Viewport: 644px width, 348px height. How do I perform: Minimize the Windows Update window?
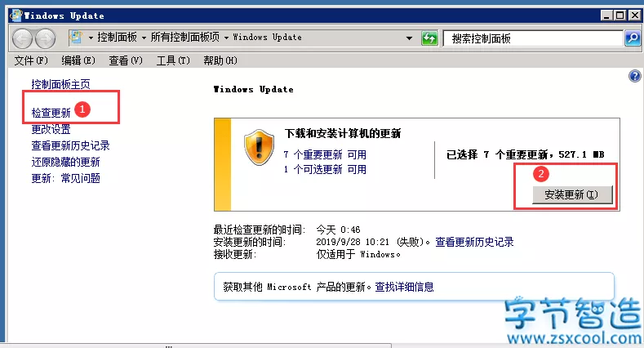coord(606,16)
